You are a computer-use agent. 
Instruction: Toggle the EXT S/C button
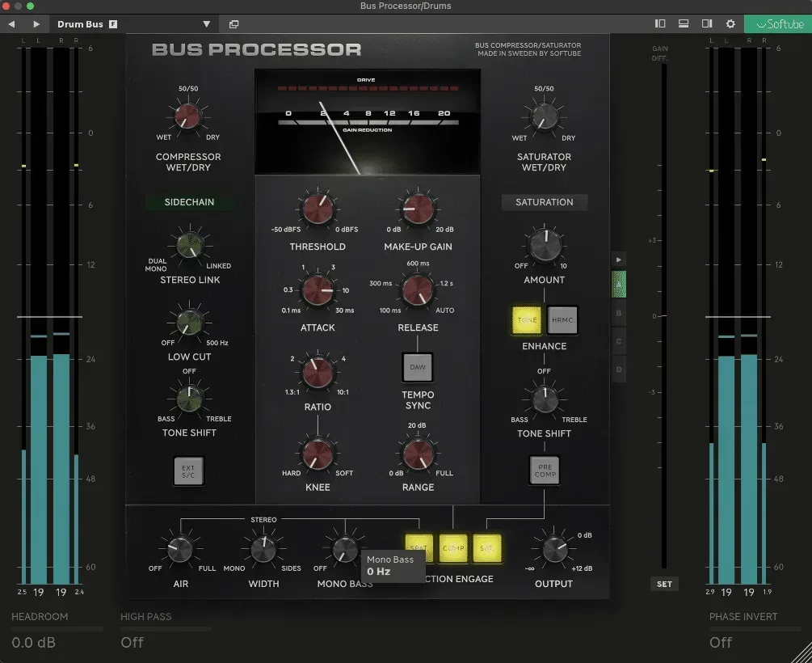click(x=188, y=471)
